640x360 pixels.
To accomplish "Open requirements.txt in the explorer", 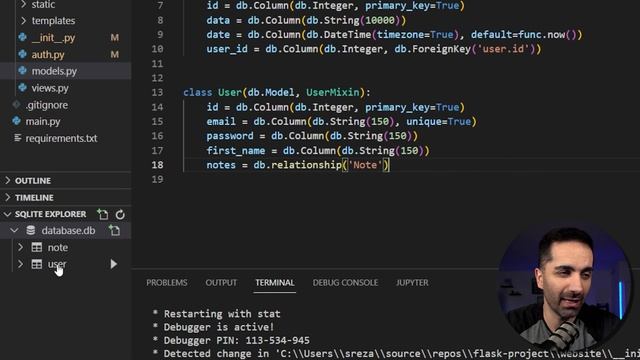I will tap(62, 138).
